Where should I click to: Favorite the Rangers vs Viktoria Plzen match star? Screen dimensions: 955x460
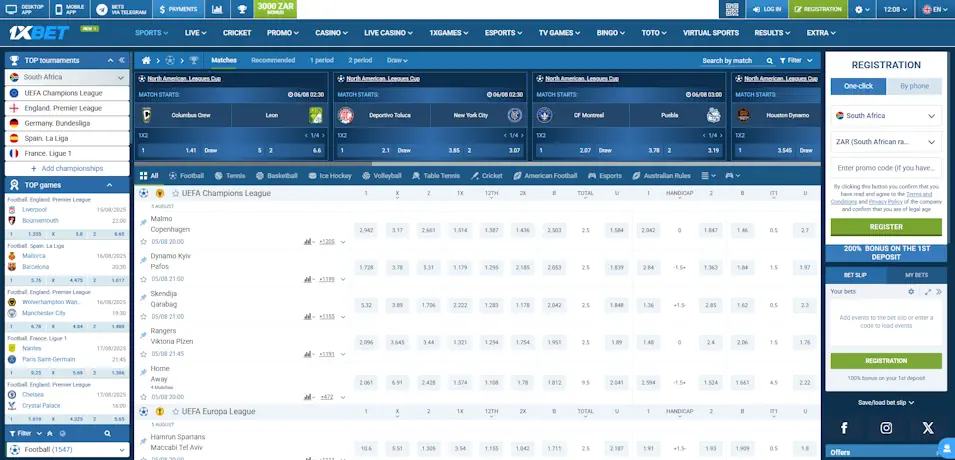(x=144, y=354)
